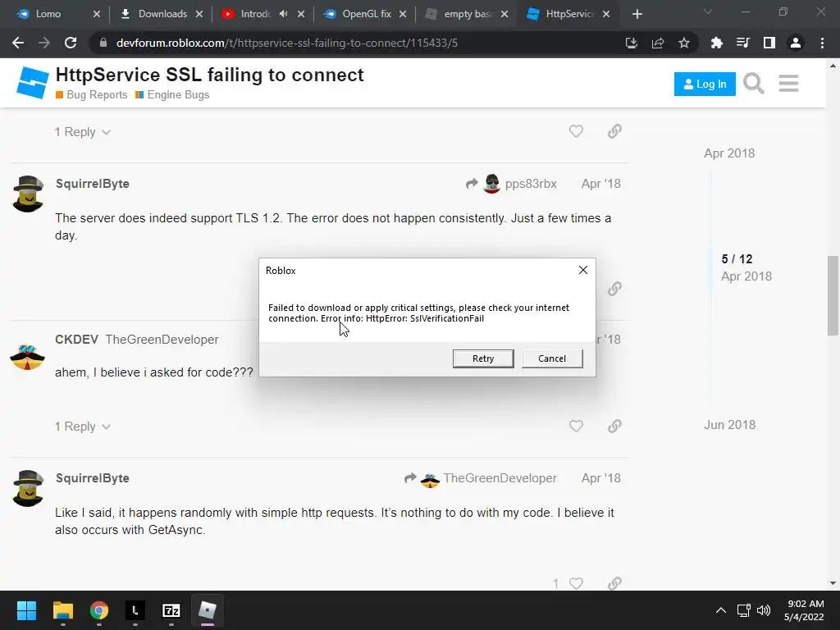
Task: Go back to the previous page
Action: point(18,43)
